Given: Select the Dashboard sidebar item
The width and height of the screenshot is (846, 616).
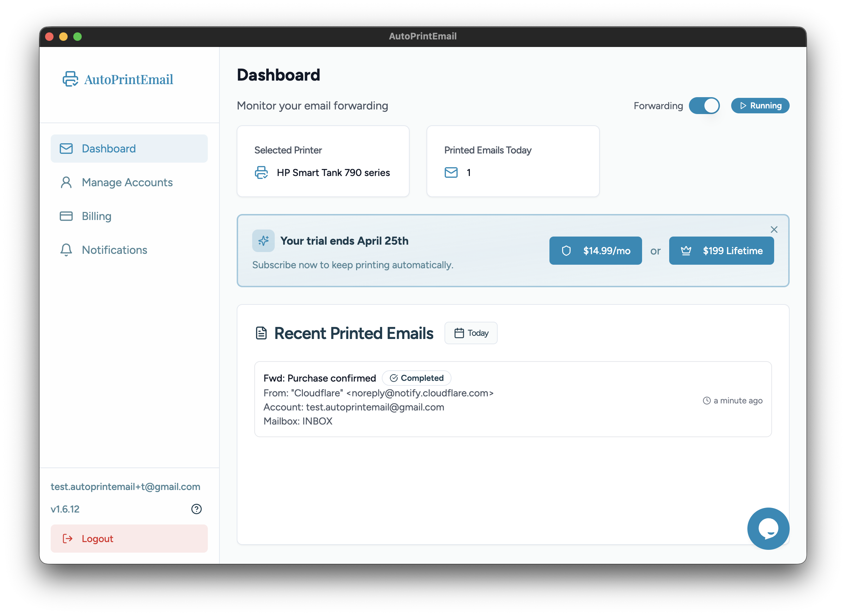Looking at the screenshot, I should tap(129, 149).
